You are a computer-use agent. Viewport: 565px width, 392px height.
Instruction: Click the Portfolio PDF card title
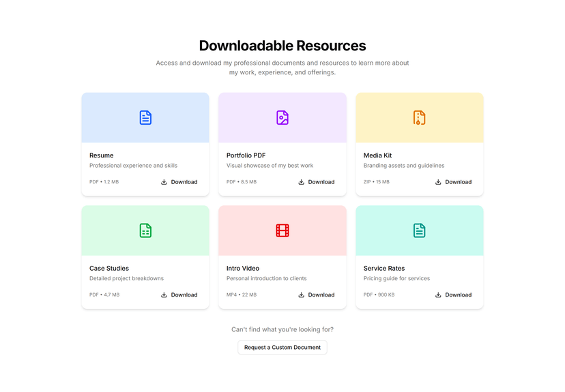click(x=246, y=155)
